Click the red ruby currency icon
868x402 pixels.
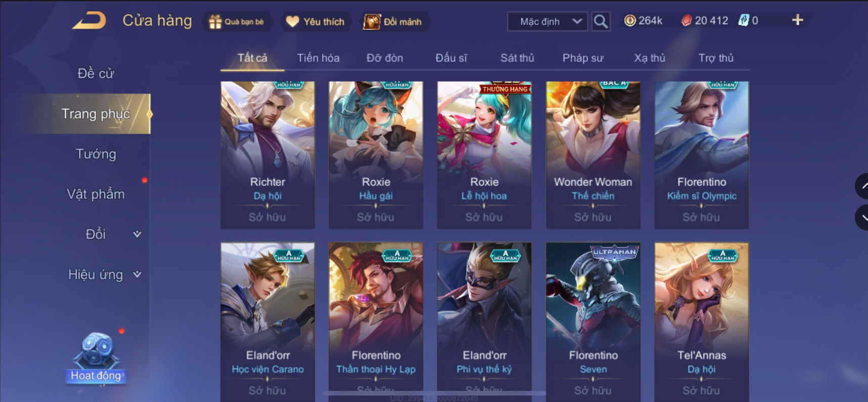(686, 20)
